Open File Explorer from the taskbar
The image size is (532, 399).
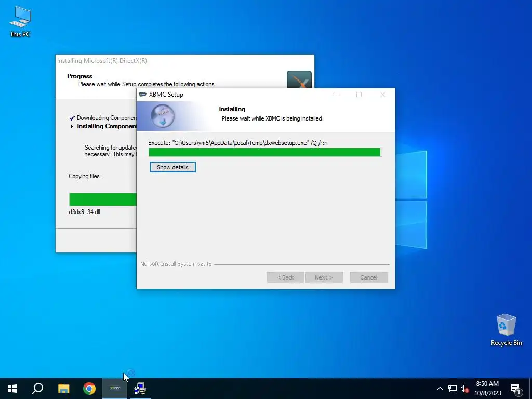(63, 389)
